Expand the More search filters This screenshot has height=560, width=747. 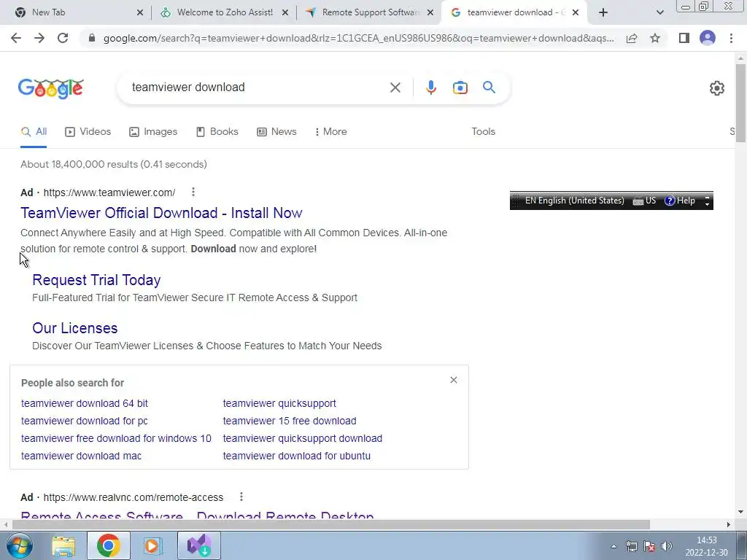point(331,131)
